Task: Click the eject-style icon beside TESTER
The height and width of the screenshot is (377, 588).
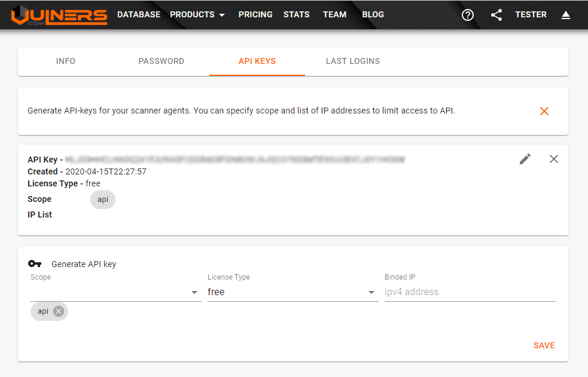Action: coord(566,15)
